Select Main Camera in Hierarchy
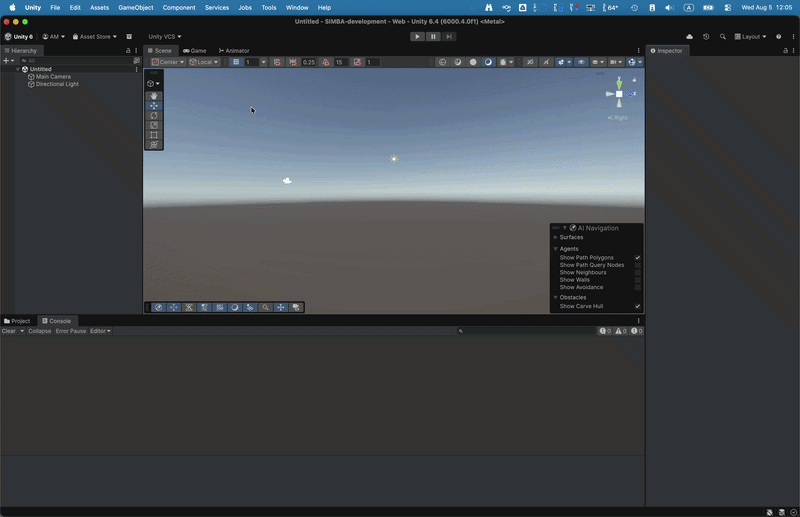The image size is (800, 517). coord(53,77)
